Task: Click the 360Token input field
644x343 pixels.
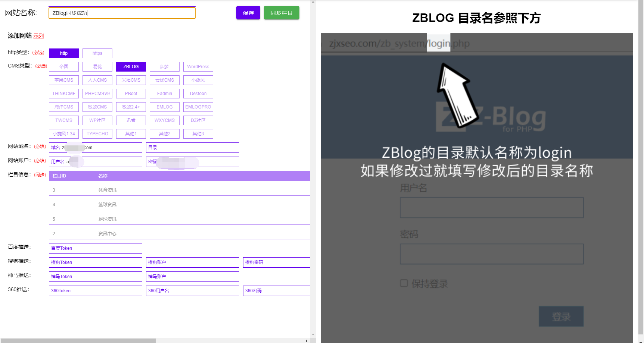Action: tap(96, 291)
